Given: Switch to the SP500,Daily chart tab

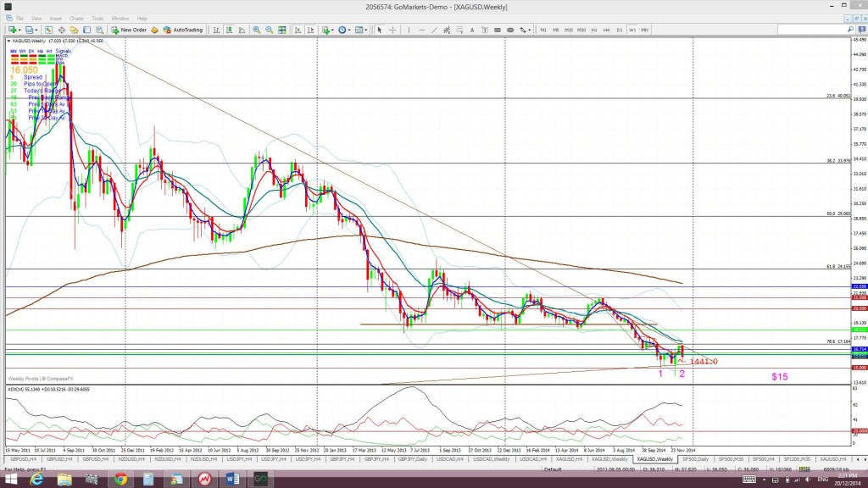Looking at the screenshot, I should point(695,459).
